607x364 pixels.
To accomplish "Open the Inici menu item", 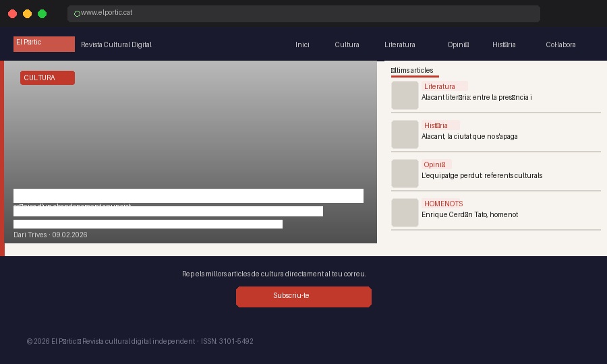I will [302, 45].
